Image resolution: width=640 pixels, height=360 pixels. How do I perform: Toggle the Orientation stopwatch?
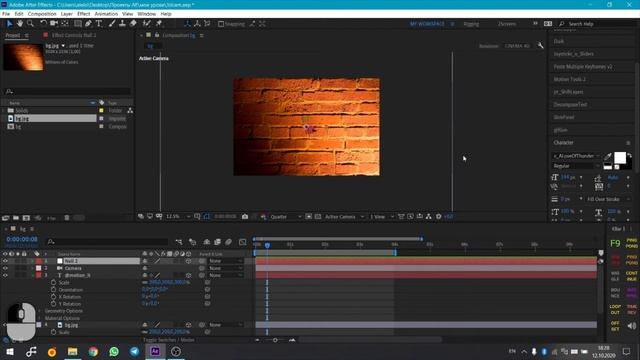point(53,289)
